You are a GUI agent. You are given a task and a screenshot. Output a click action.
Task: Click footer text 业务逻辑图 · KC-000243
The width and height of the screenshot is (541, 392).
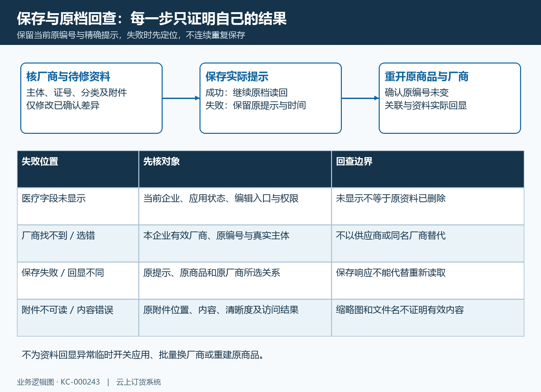pos(58,382)
